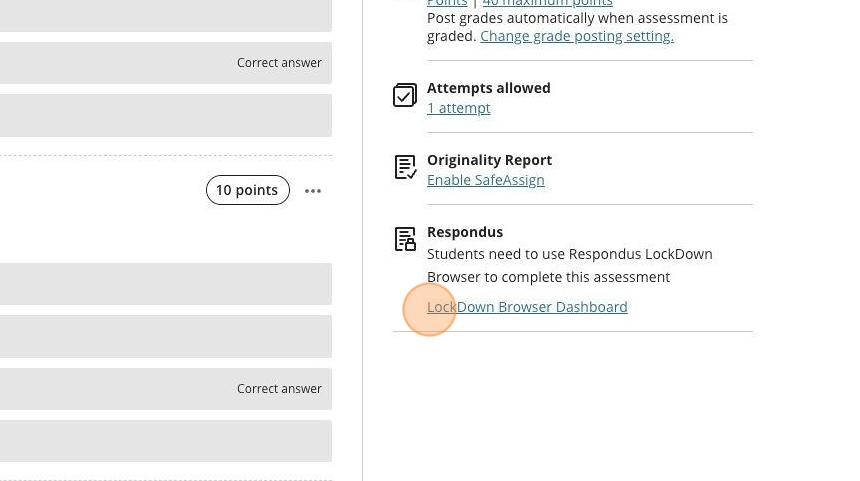
Task: Select the answer bar just under upper Correct answer
Action: 165,115
